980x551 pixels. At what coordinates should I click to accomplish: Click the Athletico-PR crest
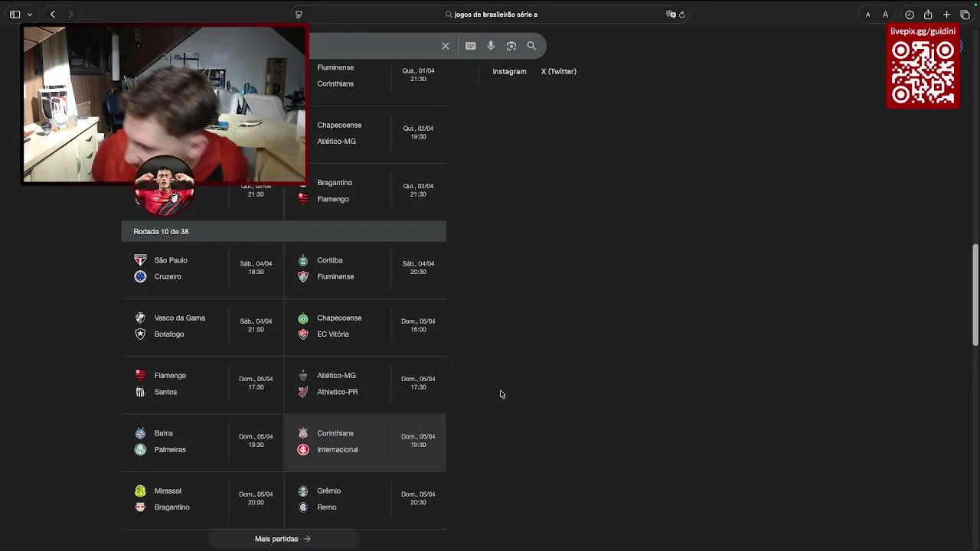coord(303,392)
